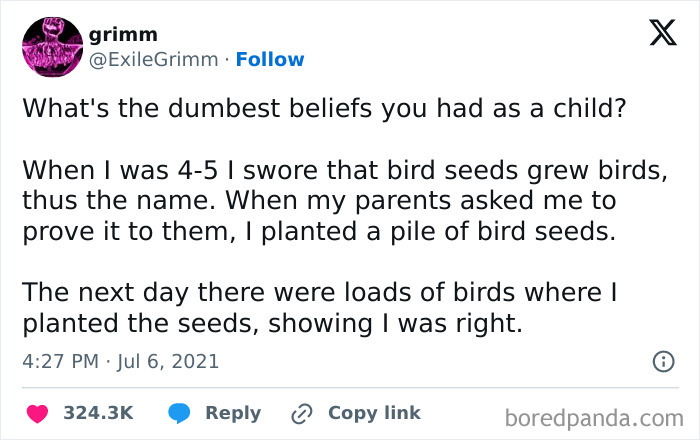Click the 324.3K likes count
Viewport: 700px width, 440px height.
pos(98,413)
